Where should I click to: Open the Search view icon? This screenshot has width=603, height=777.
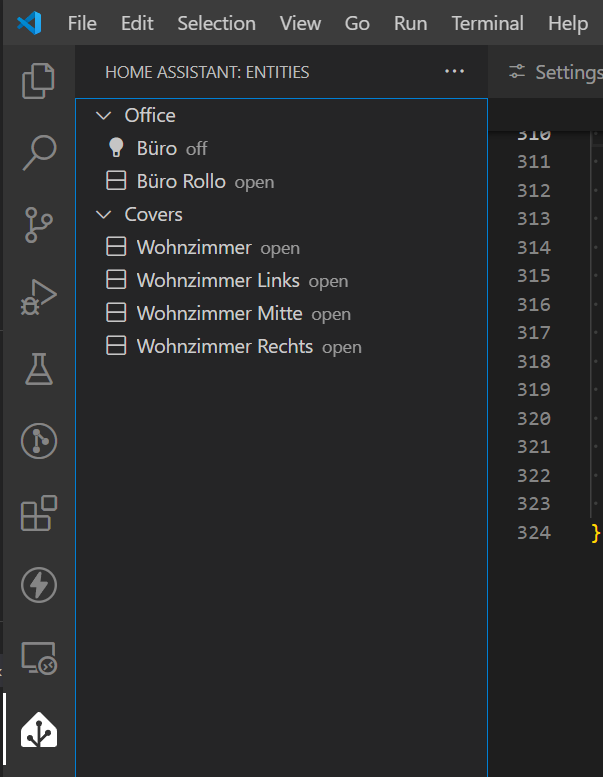(x=39, y=153)
